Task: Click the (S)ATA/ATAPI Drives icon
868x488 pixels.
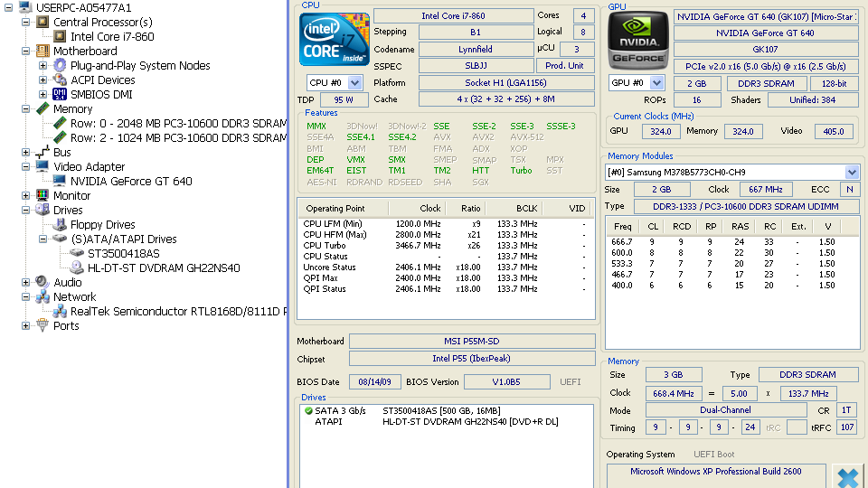Action: tap(60, 239)
